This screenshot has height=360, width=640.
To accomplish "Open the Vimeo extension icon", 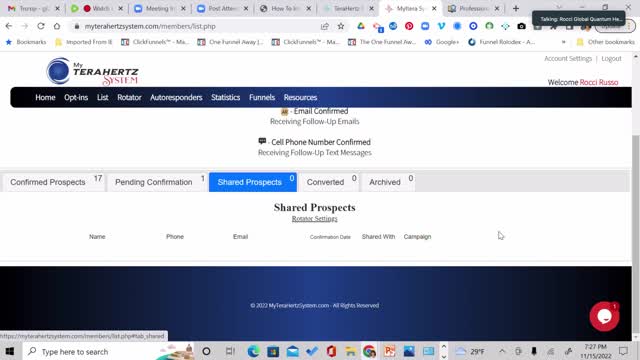I will tap(441, 26).
